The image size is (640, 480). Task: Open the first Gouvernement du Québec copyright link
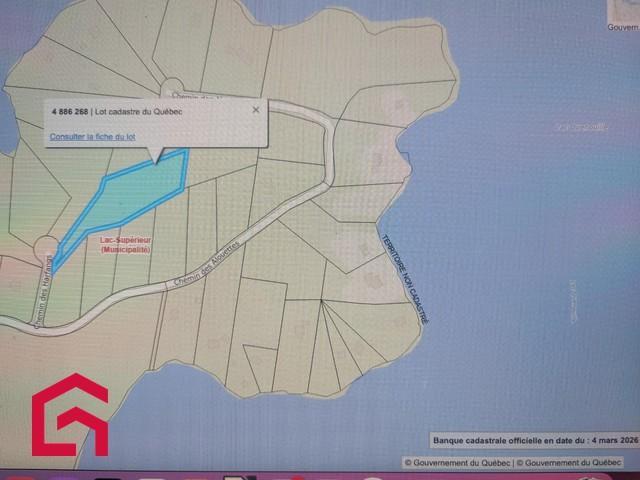click(x=458, y=462)
